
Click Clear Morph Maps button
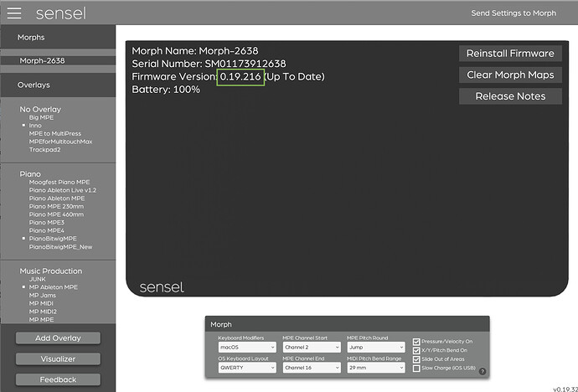510,75
